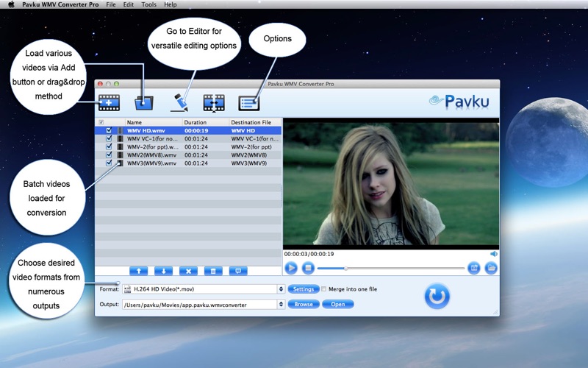This screenshot has width=588, height=368.
Task: Take a snapshot with the camera icon
Action: point(474,268)
